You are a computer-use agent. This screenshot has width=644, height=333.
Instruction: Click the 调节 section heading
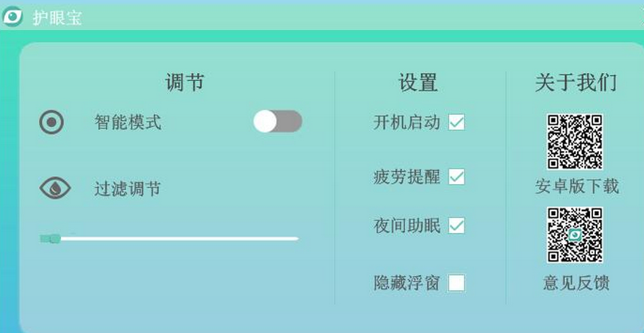(x=185, y=82)
